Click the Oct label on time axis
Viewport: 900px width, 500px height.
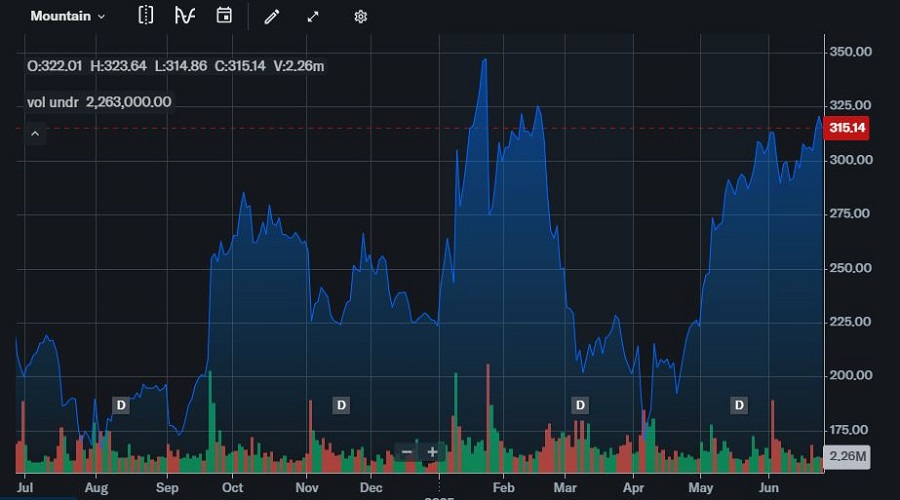pyautogui.click(x=232, y=487)
